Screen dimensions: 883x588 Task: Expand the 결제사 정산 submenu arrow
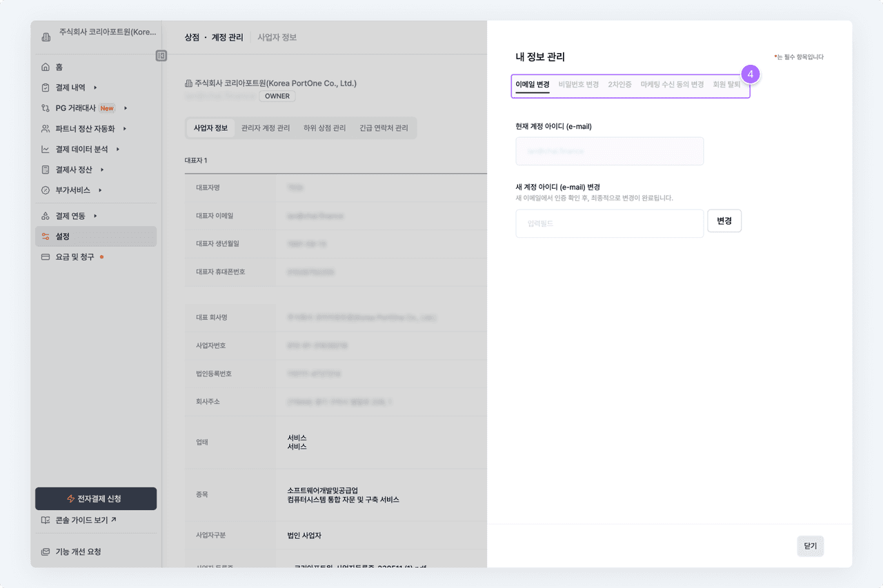tap(102, 170)
